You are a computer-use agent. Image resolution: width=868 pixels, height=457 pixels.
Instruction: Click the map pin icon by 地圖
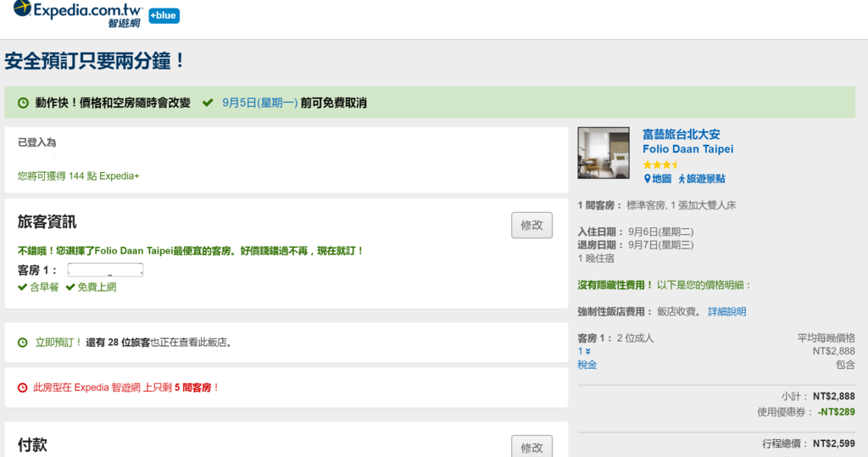647,178
